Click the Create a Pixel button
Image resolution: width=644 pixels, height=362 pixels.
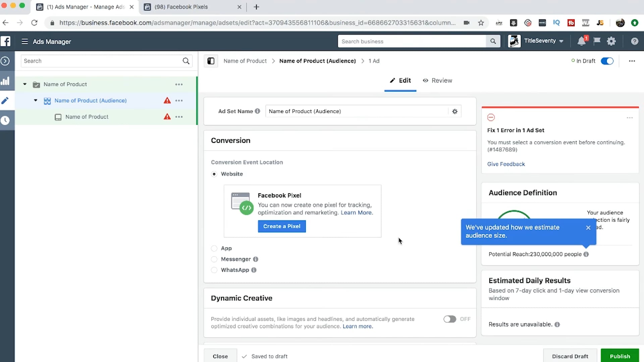282,226
